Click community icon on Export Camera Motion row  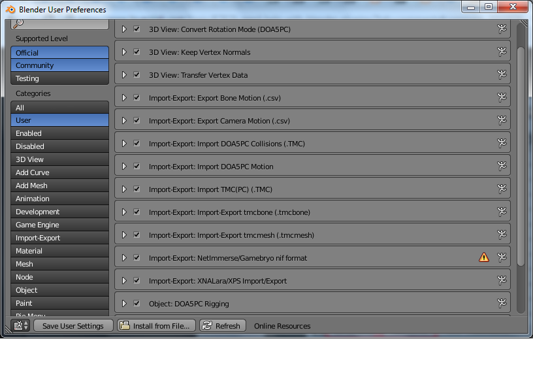point(502,120)
